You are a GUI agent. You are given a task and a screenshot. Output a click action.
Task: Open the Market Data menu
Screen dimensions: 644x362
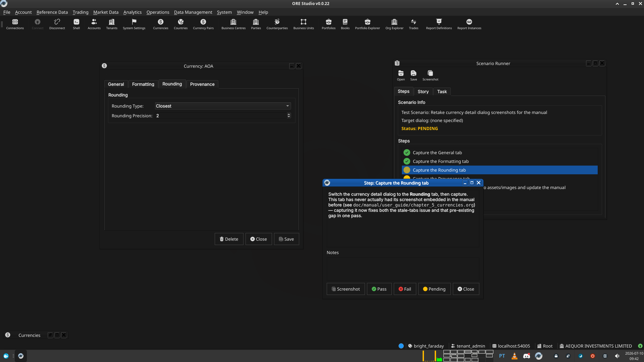[x=106, y=12]
